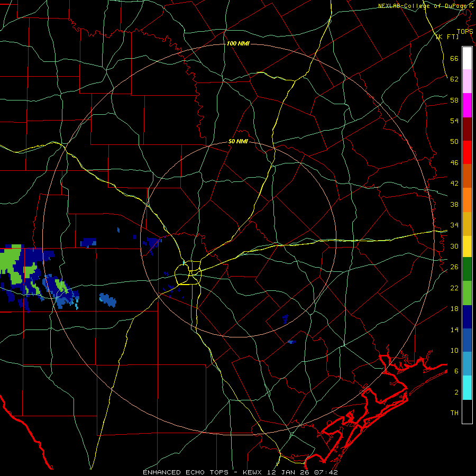The height and width of the screenshot is (476, 476).
Task: Click the "TOPS" legend title
Action: coord(465,31)
